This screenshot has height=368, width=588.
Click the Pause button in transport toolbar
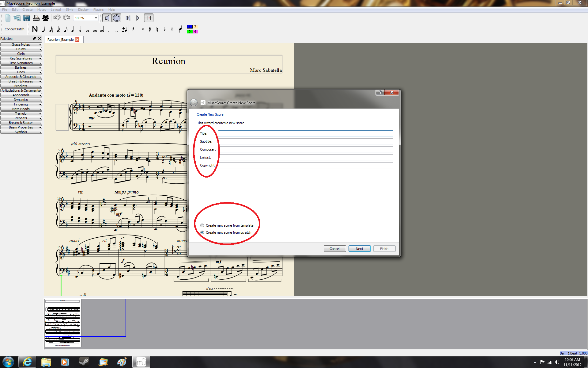(x=149, y=18)
